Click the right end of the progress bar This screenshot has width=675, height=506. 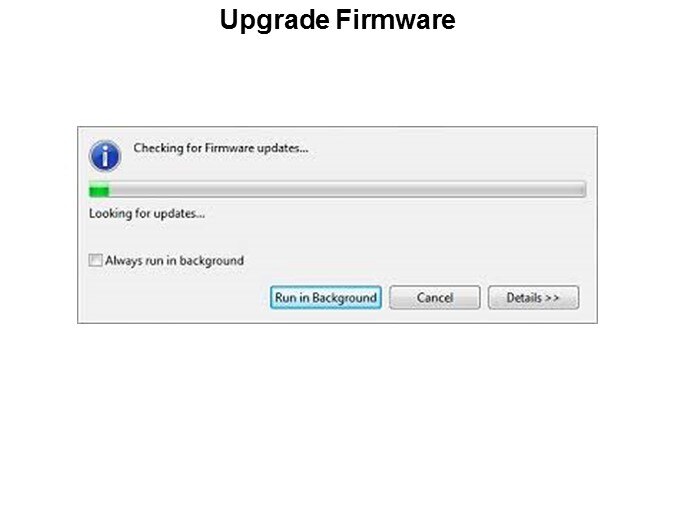(x=582, y=190)
